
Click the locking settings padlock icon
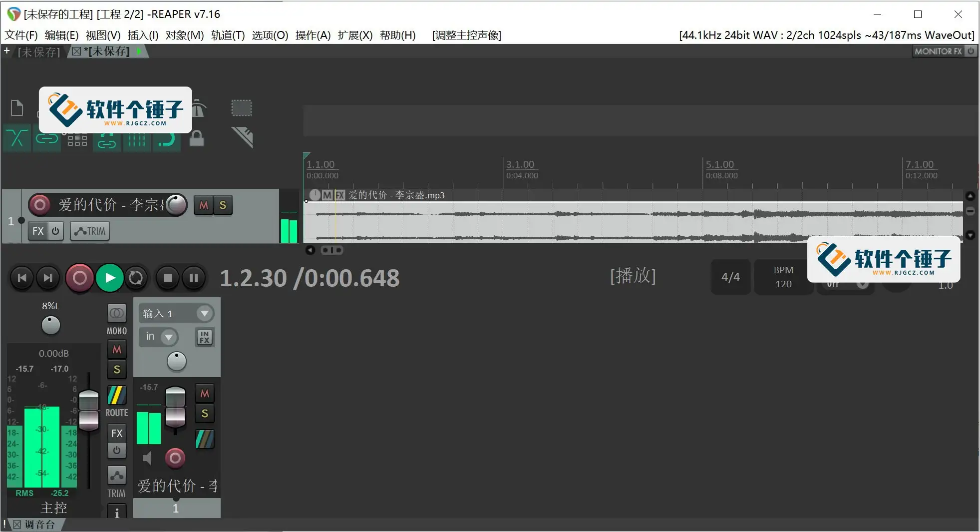point(196,138)
